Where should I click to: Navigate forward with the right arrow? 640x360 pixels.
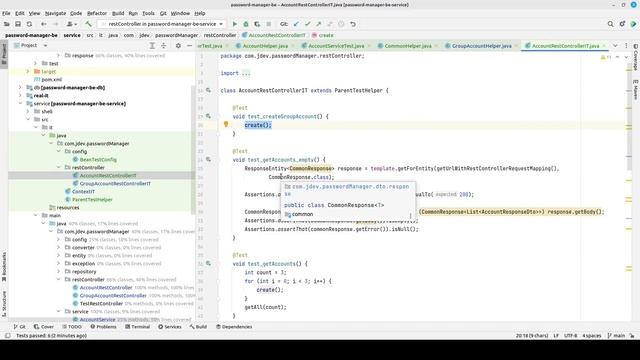pyautogui.click(x=56, y=24)
